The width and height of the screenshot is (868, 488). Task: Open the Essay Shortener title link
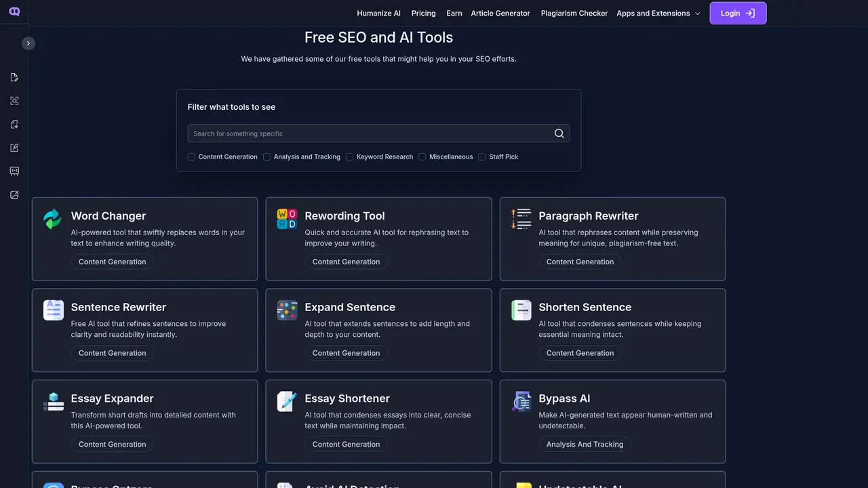[347, 399]
